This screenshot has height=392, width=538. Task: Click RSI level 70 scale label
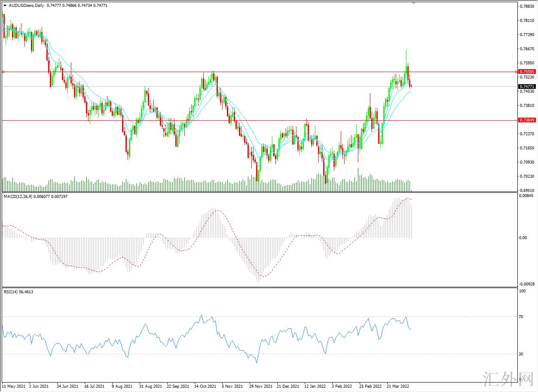pos(521,317)
